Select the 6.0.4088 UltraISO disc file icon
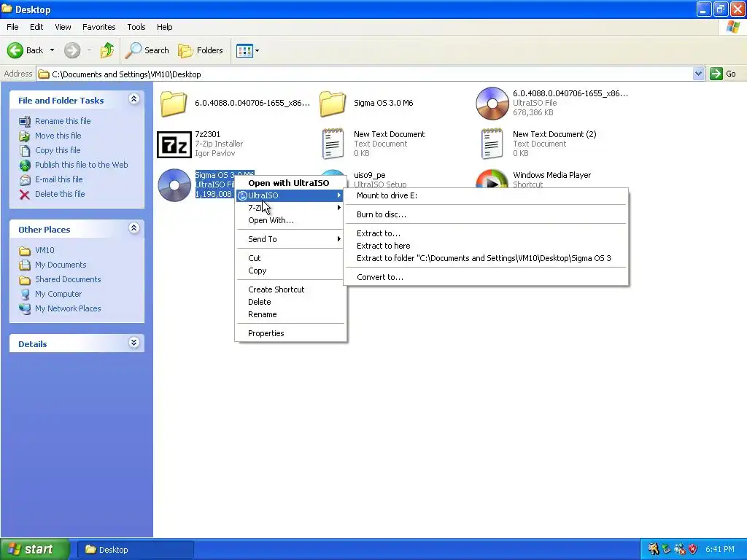The width and height of the screenshot is (747, 560). 492,104
